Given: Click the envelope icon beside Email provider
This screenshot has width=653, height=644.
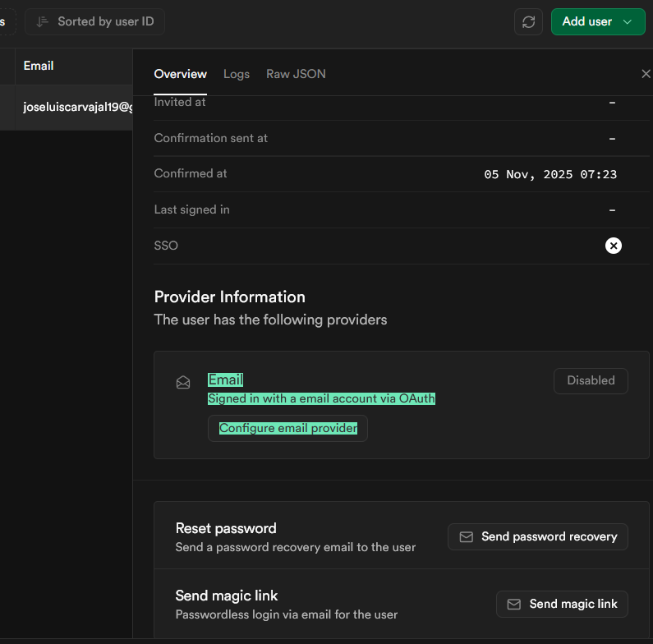Looking at the screenshot, I should pyautogui.click(x=183, y=382).
